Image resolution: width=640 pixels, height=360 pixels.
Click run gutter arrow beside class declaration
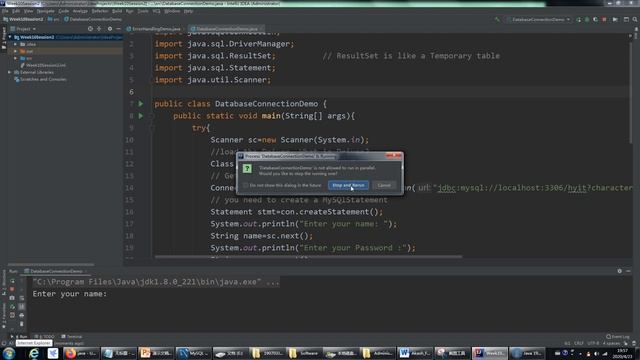point(141,104)
